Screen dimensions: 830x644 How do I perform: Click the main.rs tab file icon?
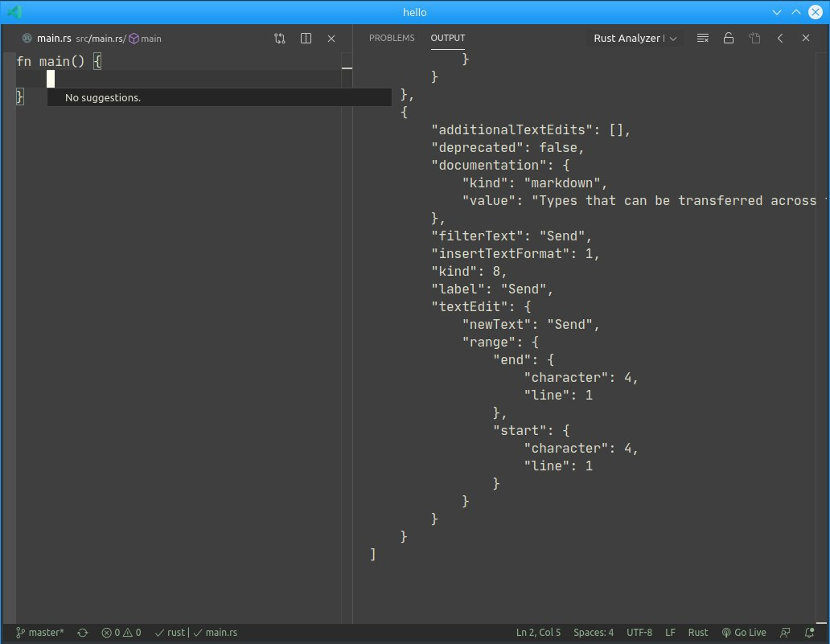point(27,38)
